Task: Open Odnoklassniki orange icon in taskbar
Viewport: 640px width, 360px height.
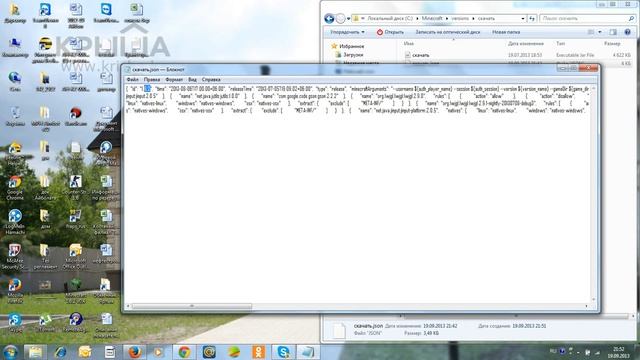Action: pos(258,352)
